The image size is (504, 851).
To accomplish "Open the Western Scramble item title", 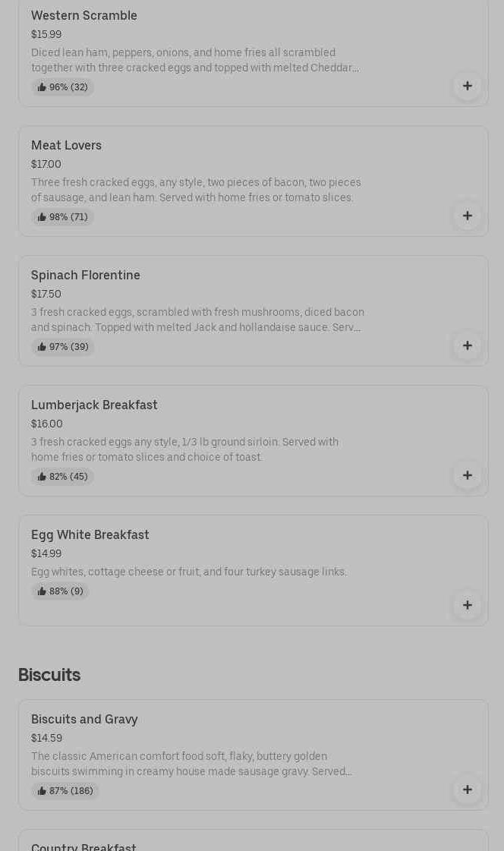I will click(84, 15).
